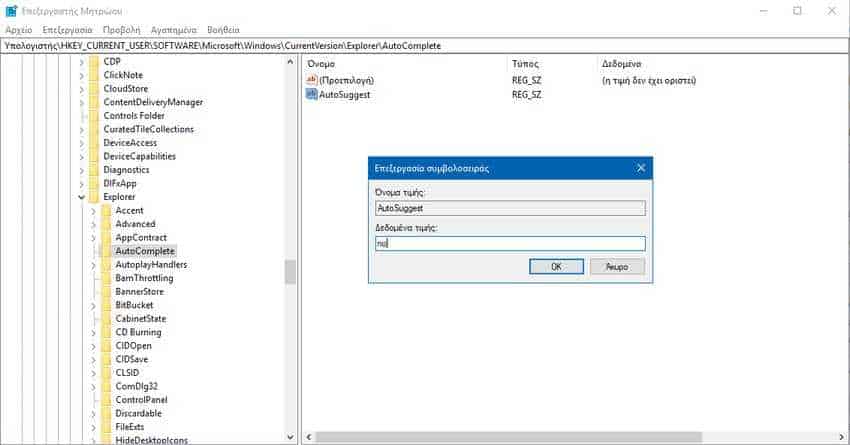Select the AutoComplete folder icon
The image size is (850, 445).
[x=106, y=251]
